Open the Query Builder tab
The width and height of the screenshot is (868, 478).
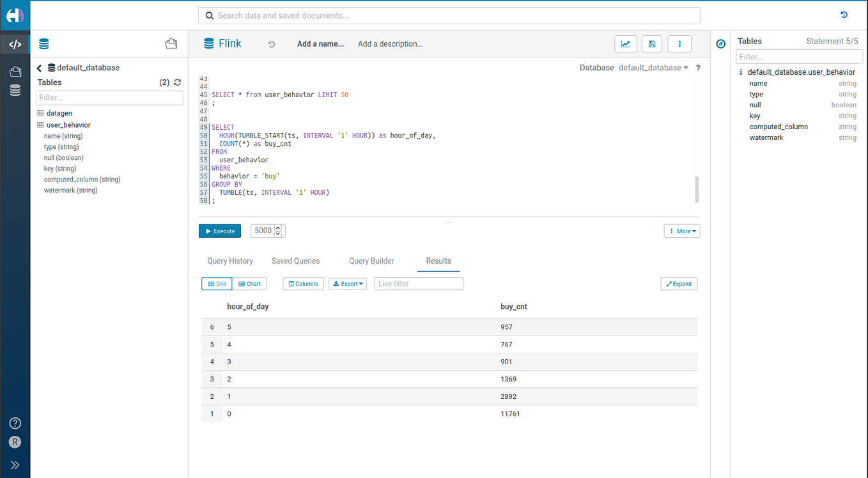371,261
